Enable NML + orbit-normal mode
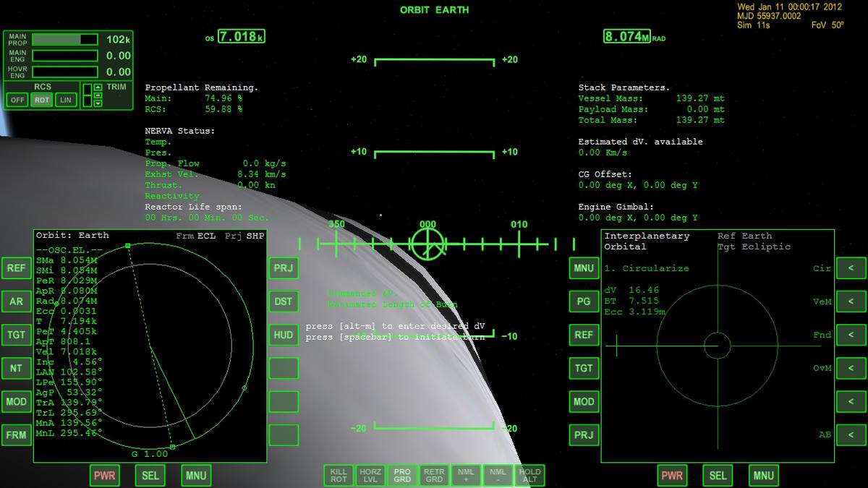This screenshot has width=868, height=488. click(466, 475)
